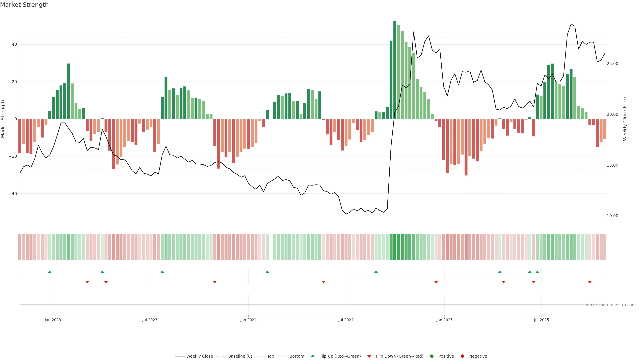Click the flip-up triangle just after Jul 2023
644x362 pixels.
pyautogui.click(x=162, y=272)
